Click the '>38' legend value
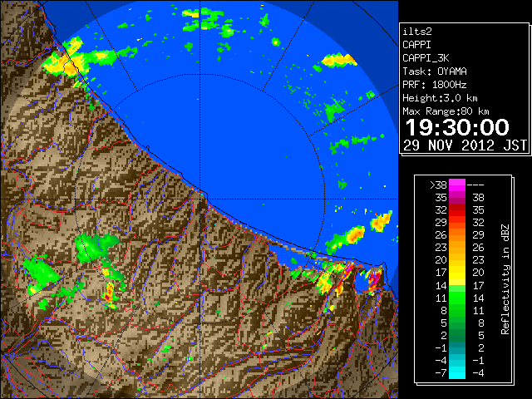This screenshot has height=399, width=532. click(438, 185)
